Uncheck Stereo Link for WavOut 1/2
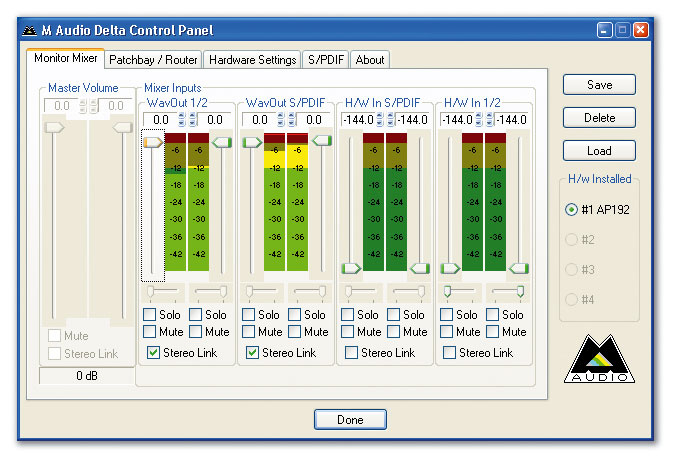674x463 pixels. click(x=153, y=353)
